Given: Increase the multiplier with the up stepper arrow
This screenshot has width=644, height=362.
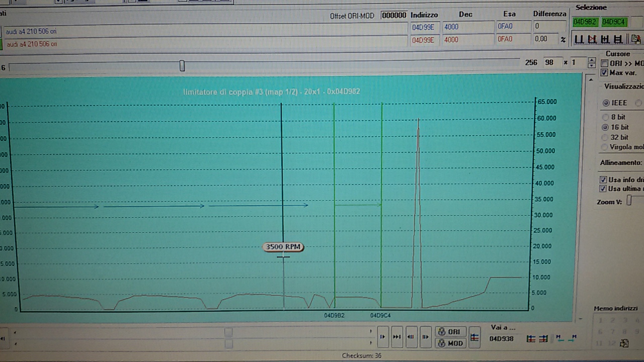Looking at the screenshot, I should pos(592,60).
